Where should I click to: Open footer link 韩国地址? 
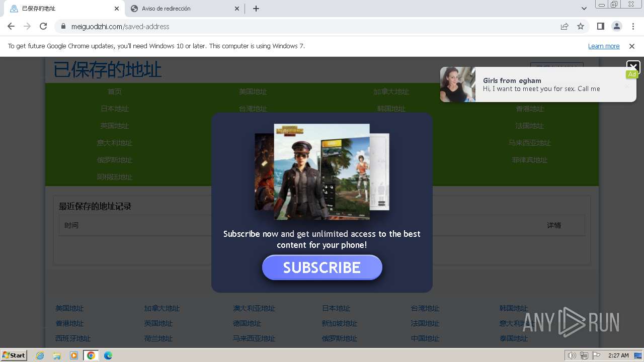514,308
